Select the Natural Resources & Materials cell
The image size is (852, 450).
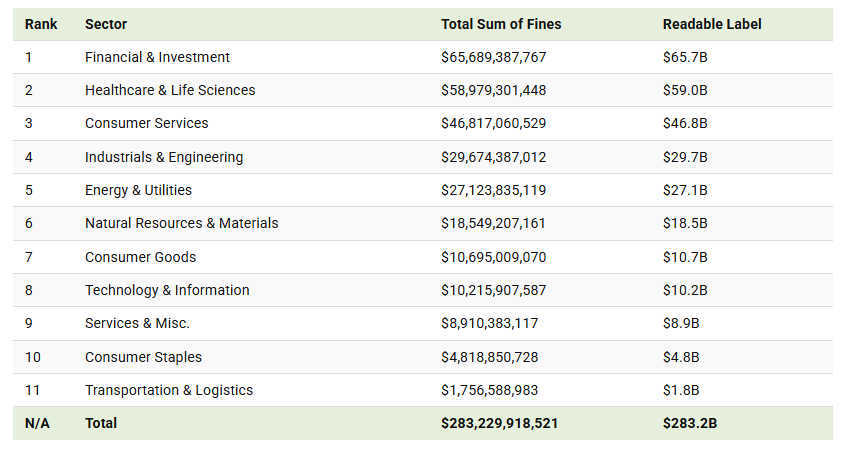coord(181,223)
